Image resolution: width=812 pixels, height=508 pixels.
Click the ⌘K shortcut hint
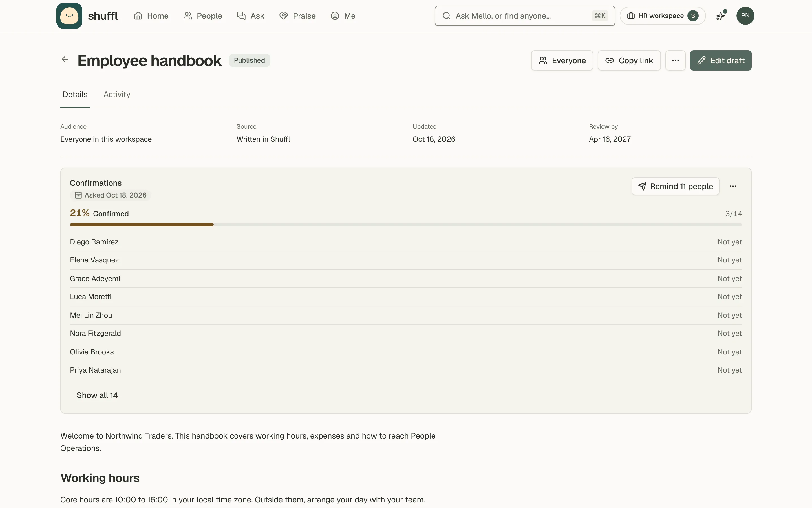coord(600,16)
